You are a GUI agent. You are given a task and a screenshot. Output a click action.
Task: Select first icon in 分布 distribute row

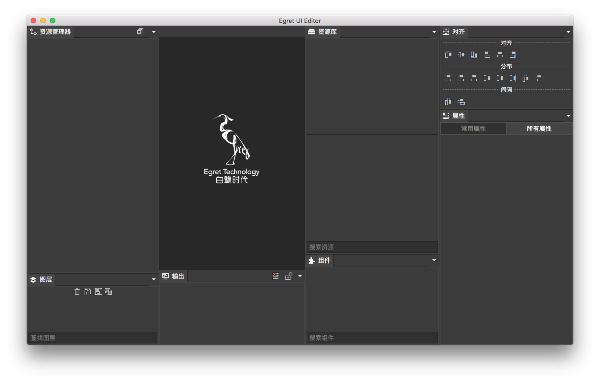coord(448,78)
